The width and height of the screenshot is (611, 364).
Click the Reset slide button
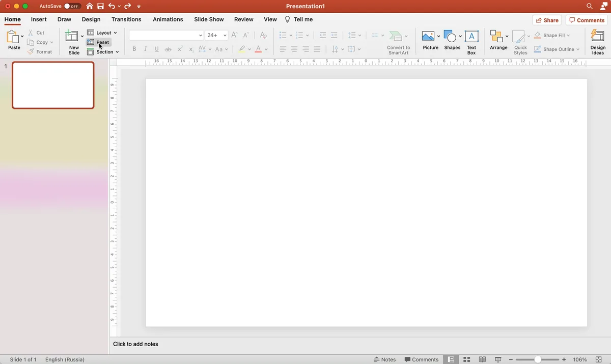(x=98, y=42)
